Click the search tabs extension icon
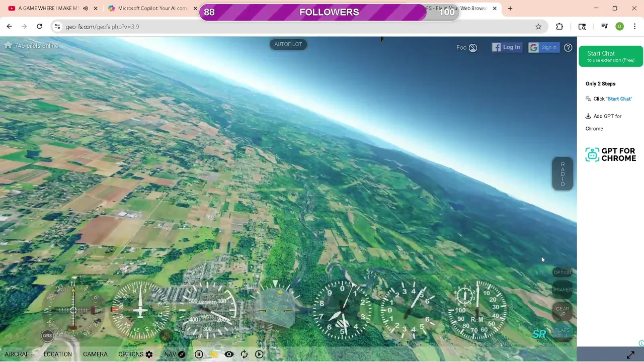 point(582,27)
